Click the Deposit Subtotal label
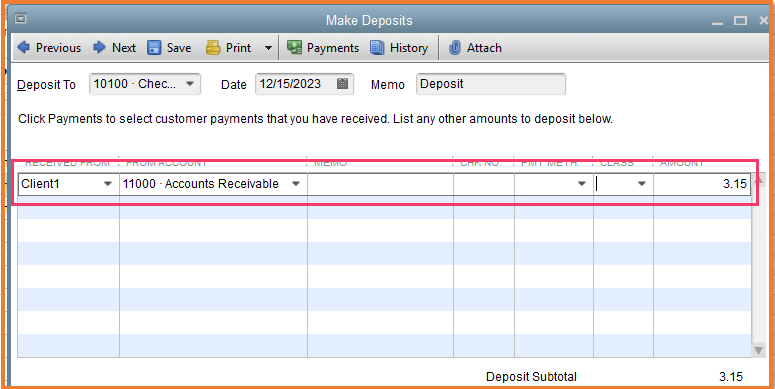This screenshot has width=775, height=389. click(x=531, y=377)
